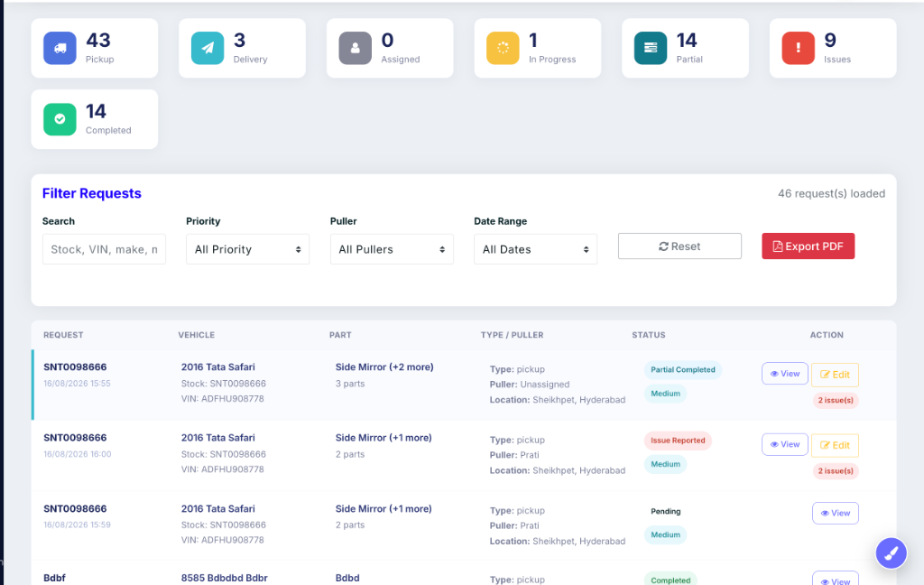Click the teal Partial icon
924x585 pixels.
click(x=651, y=48)
